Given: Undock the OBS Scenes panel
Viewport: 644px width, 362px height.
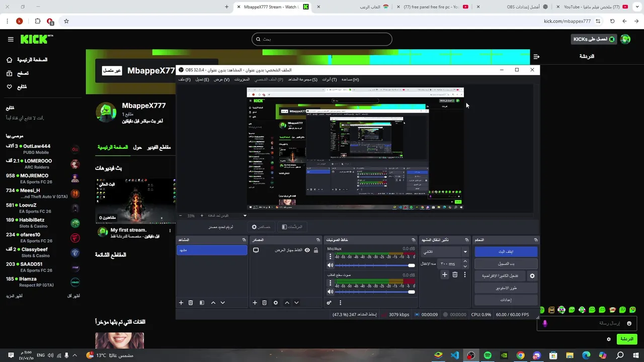Looking at the screenshot, I should tap(244, 240).
